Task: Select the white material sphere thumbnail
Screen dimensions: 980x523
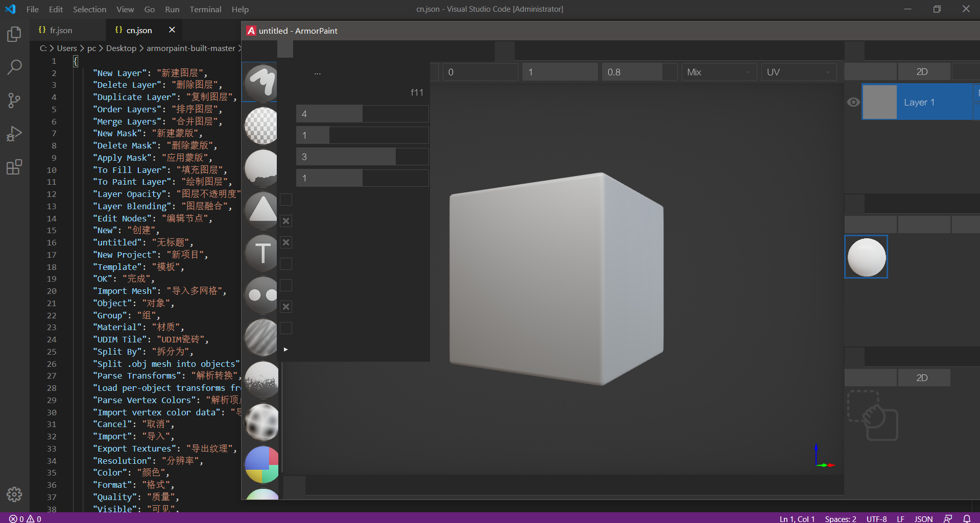Action: pos(866,257)
